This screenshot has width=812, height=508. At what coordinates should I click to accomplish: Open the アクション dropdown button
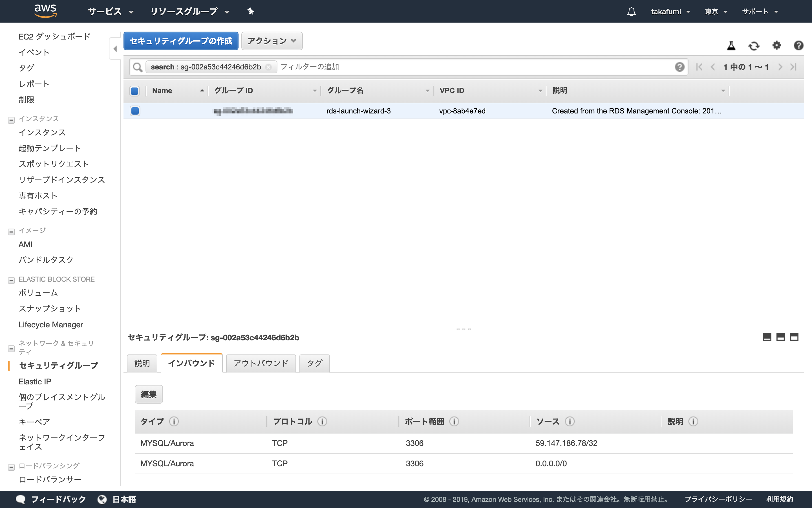[272, 41]
